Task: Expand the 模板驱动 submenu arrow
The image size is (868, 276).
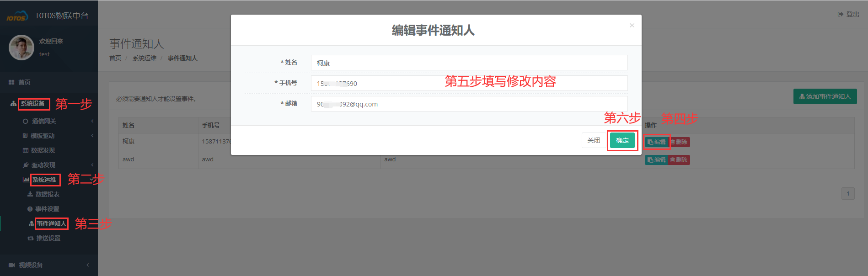Action: point(92,136)
